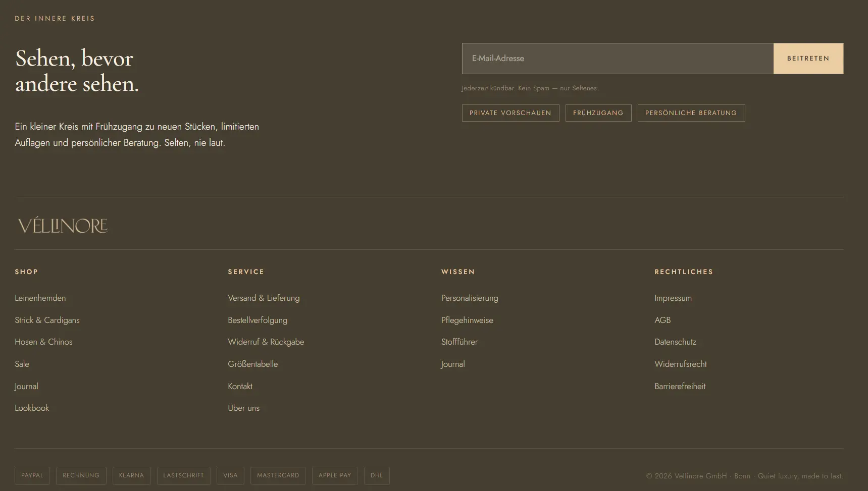Click the 'Jederzeit kündbar. Kein Spam' note
Image resolution: width=868 pixels, height=491 pixels.
pyautogui.click(x=530, y=88)
